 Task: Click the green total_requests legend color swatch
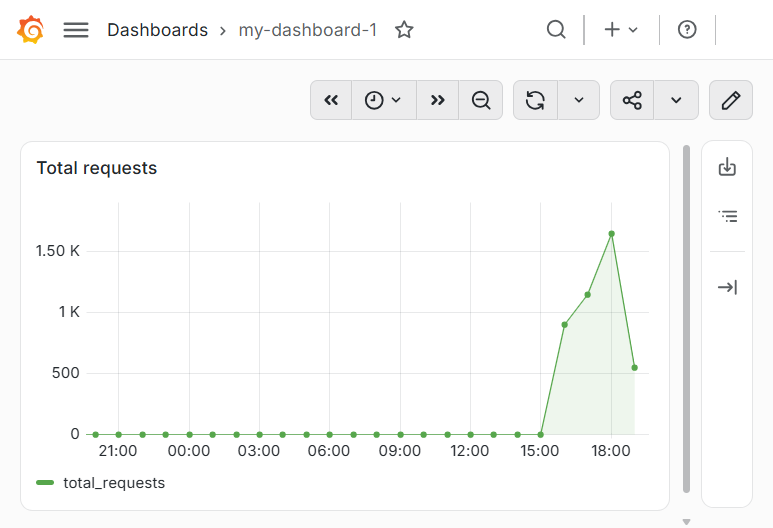click(x=45, y=482)
